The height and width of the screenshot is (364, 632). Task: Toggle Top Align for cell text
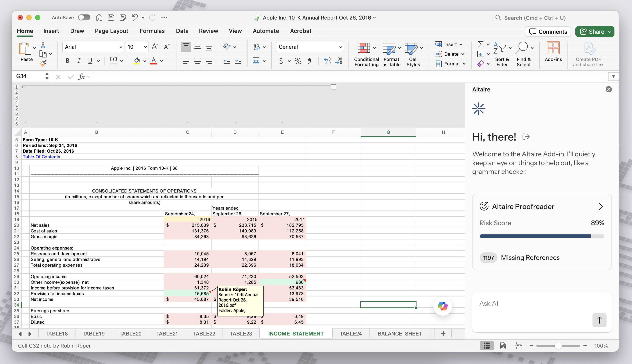coord(186,47)
